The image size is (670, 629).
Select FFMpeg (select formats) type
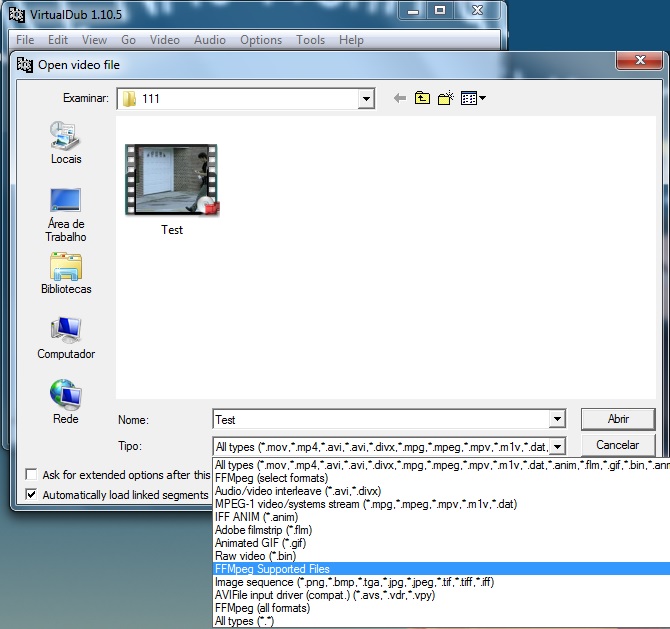tap(441, 478)
